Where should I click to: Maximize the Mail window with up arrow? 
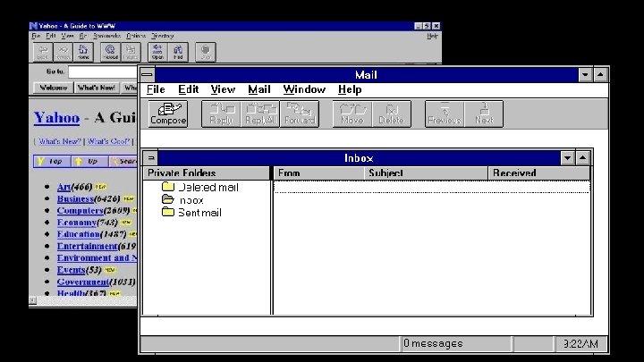tap(600, 75)
